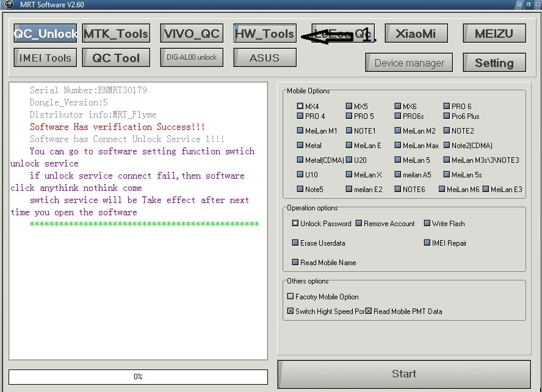Click 'Software has Connect Unlock Service 1!!!' line
Viewport: 542px width, 392px height.
click(127, 139)
